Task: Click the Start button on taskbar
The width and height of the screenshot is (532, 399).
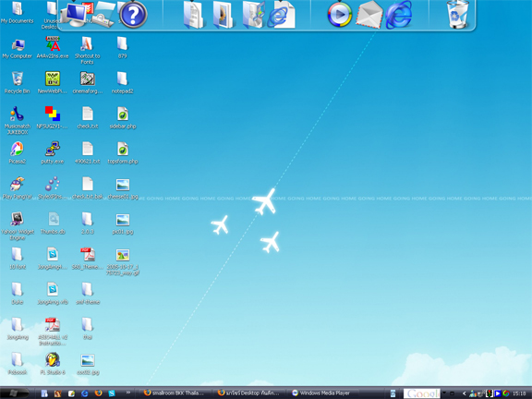Action: click(14, 393)
